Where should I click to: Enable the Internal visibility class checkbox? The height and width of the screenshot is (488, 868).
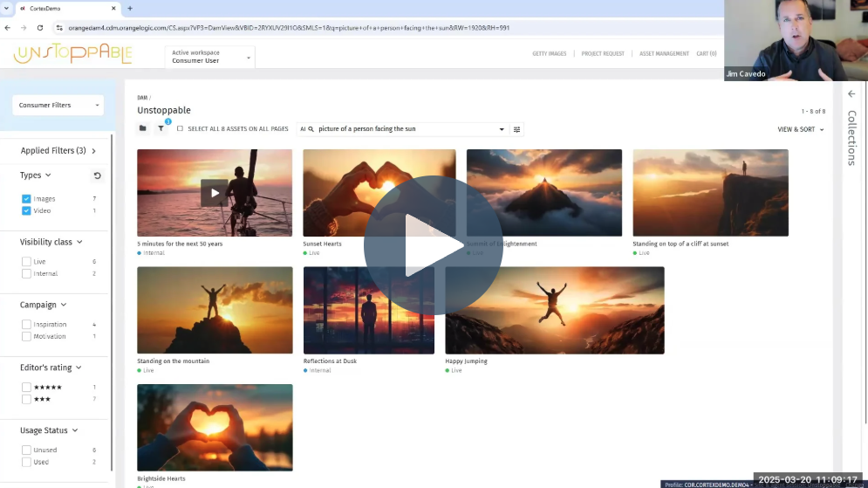point(26,273)
